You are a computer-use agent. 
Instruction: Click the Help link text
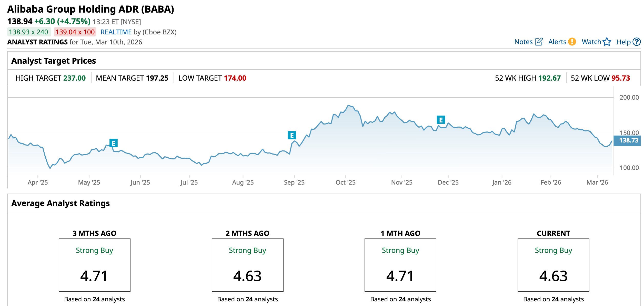point(623,42)
